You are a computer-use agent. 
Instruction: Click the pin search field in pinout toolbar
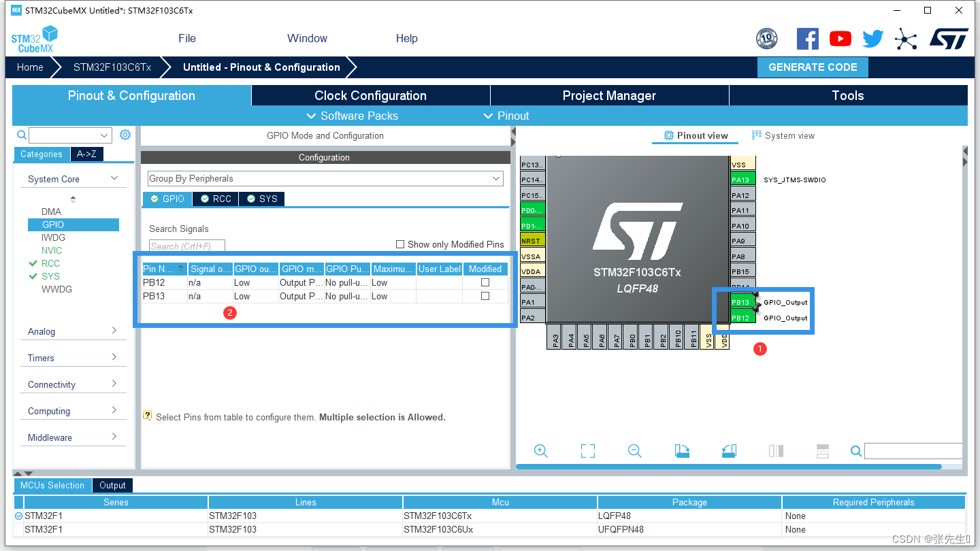coord(913,451)
